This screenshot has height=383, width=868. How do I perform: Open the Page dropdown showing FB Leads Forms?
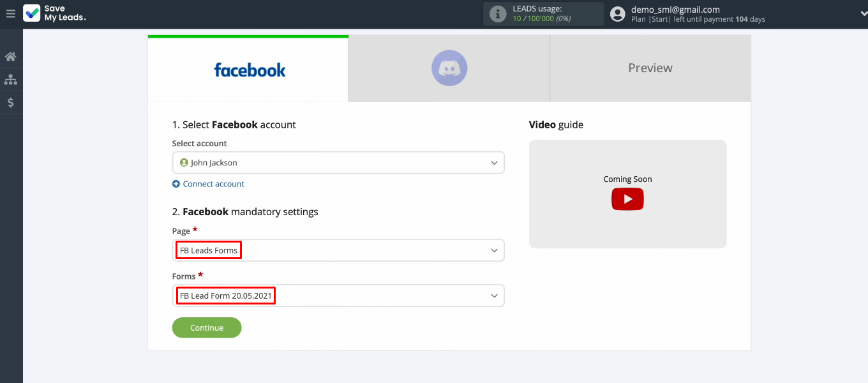[338, 250]
